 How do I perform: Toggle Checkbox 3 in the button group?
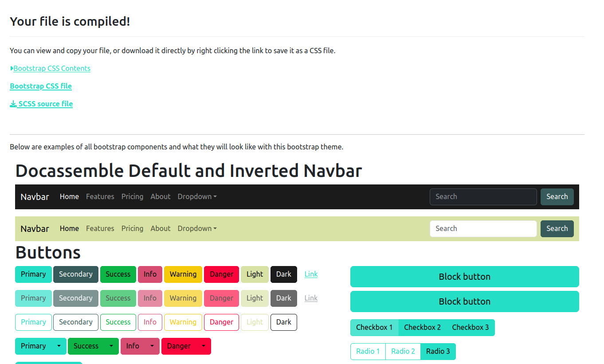pyautogui.click(x=471, y=328)
